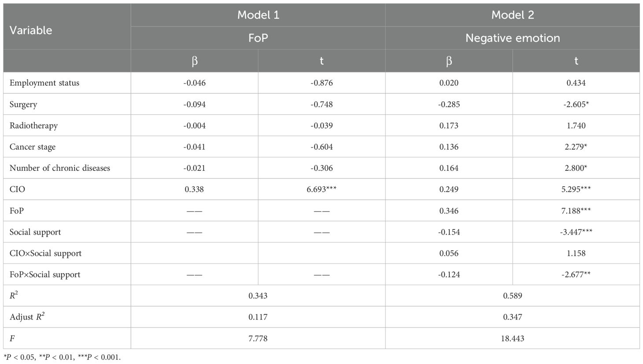Click the Surgery row label

[x=23, y=104]
